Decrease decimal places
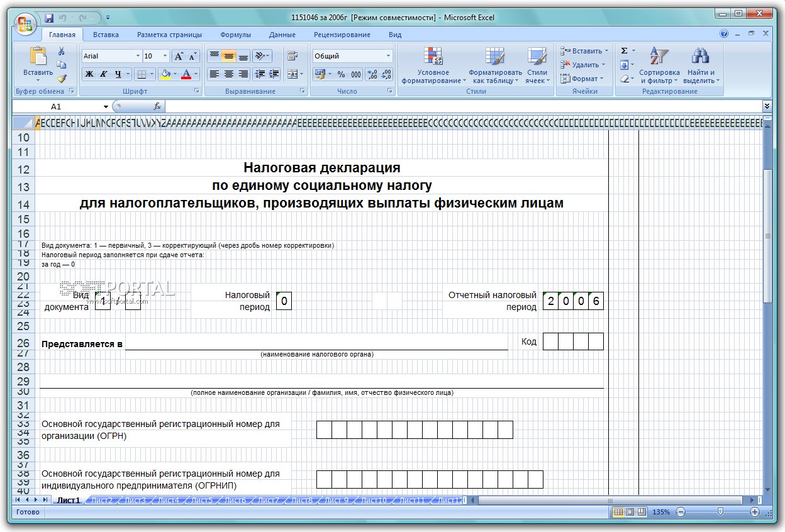785x532 pixels. click(386, 74)
